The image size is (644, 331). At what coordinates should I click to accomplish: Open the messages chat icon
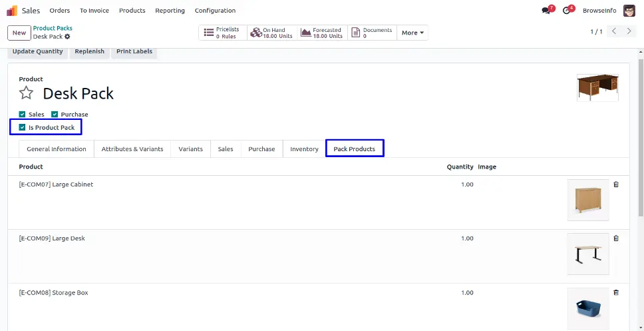pyautogui.click(x=547, y=11)
